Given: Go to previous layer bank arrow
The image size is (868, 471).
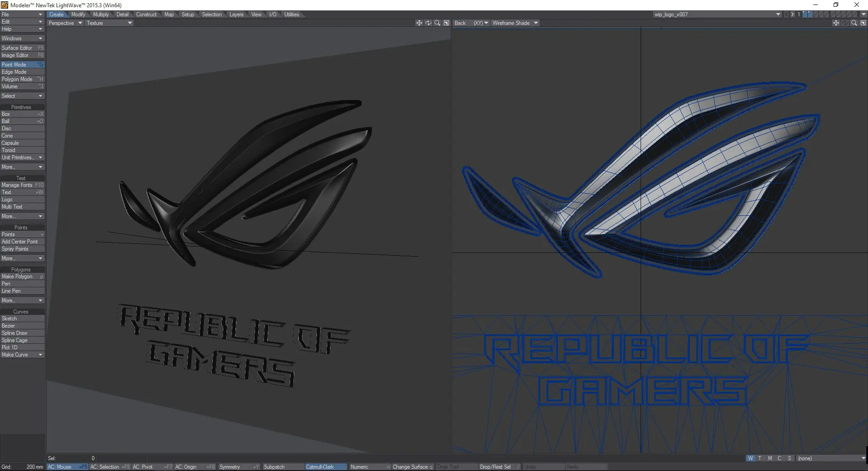Looking at the screenshot, I should click(x=786, y=14).
